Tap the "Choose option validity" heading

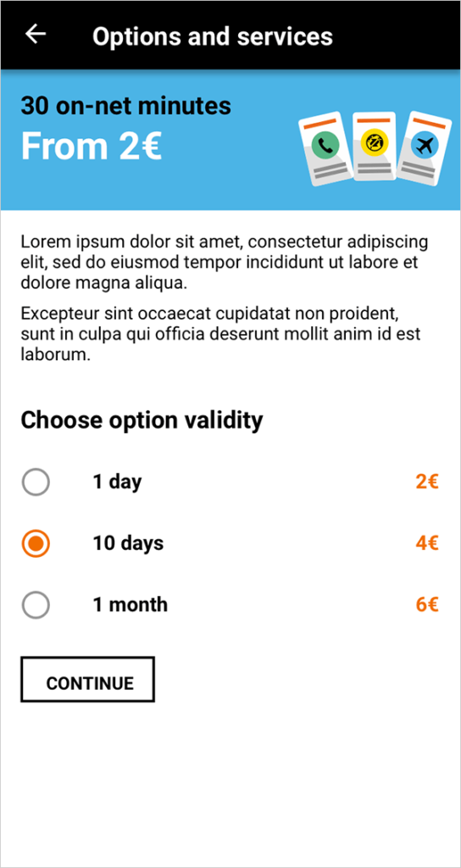click(x=142, y=420)
